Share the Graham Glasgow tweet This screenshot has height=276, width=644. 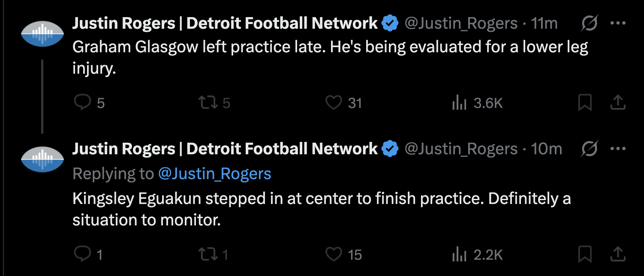617,102
